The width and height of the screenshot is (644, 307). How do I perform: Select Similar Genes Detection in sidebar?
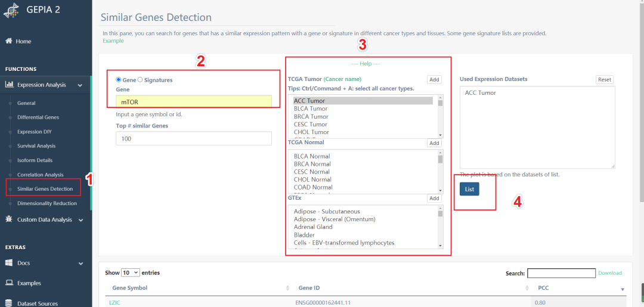point(45,189)
